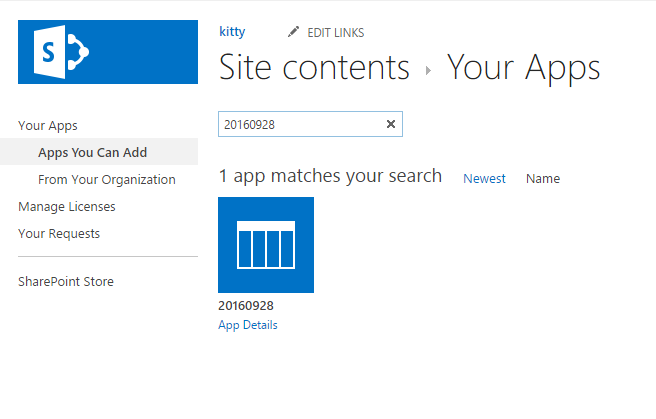
Task: Sort apps by Name
Action: [x=543, y=179]
